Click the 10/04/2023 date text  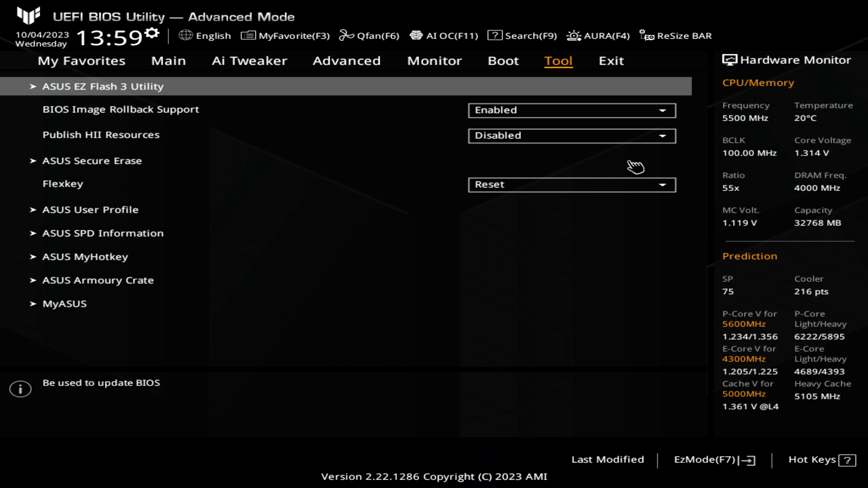[42, 35]
